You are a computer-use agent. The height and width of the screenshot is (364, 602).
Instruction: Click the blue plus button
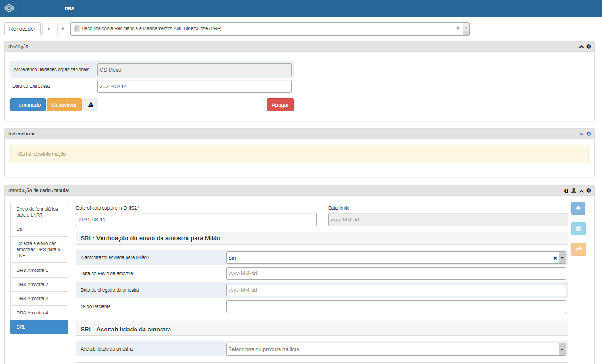[x=578, y=208]
